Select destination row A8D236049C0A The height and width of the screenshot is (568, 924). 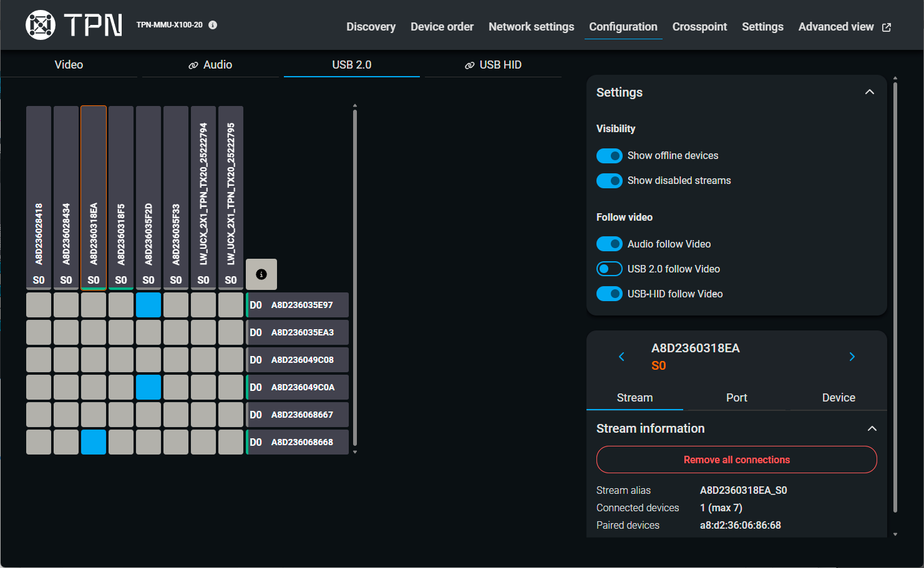298,387
